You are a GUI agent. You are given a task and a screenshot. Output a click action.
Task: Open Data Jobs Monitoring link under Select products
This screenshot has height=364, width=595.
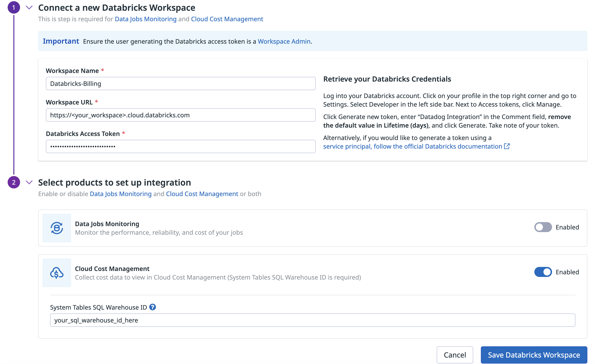121,194
